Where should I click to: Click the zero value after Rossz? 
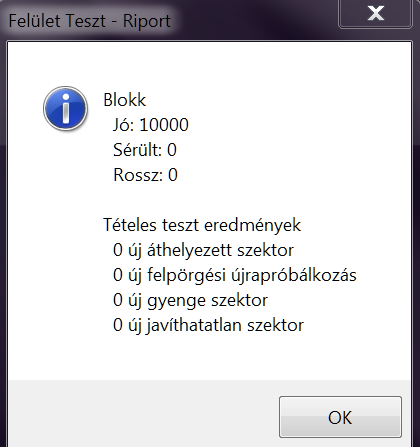point(173,175)
